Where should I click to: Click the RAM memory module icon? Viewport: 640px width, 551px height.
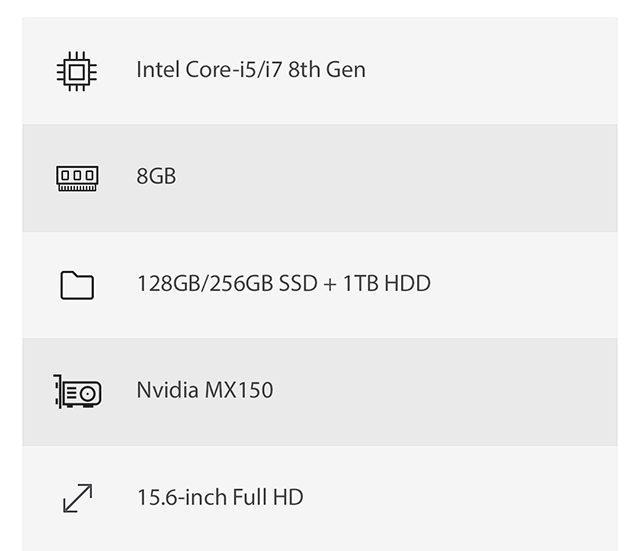coord(77,178)
